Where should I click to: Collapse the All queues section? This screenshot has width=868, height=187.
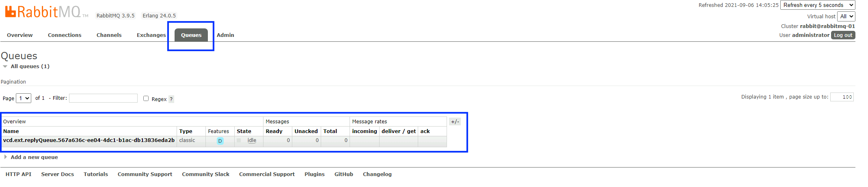[30, 67]
